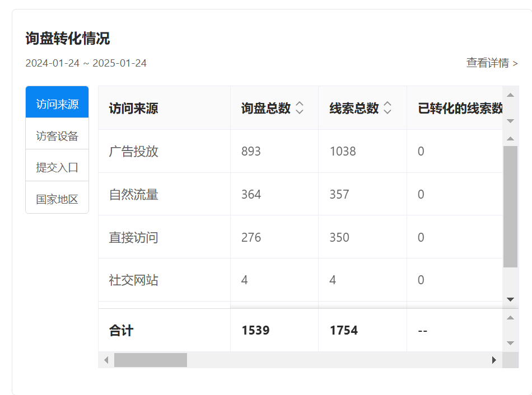Click the vertical scrollbar thumb in table body
Image resolution: width=532 pixels, height=395 pixels.
pos(510,206)
